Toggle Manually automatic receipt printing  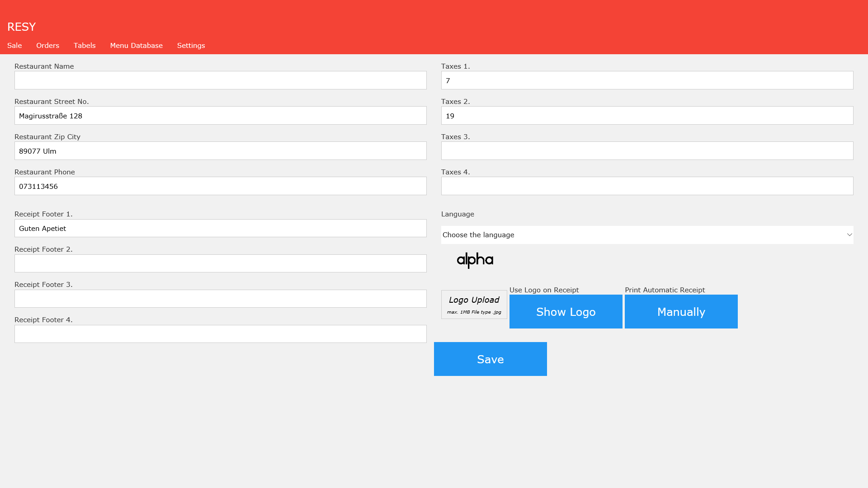tap(681, 312)
